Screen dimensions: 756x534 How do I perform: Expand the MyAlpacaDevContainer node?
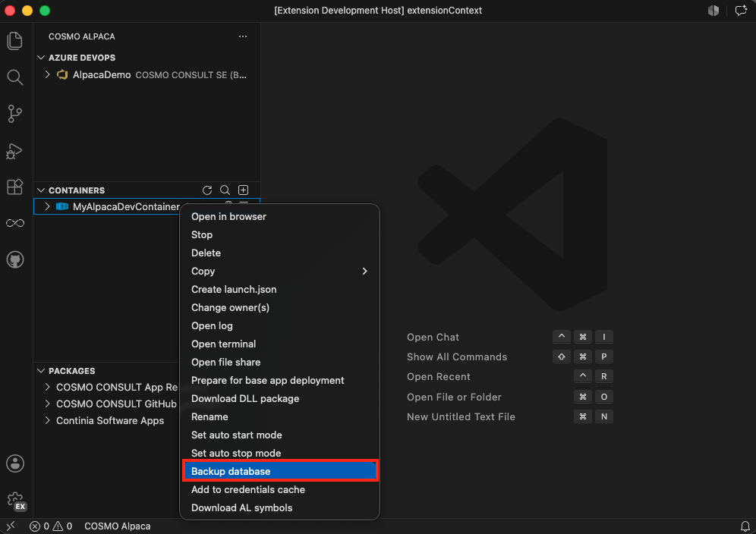[x=47, y=206]
